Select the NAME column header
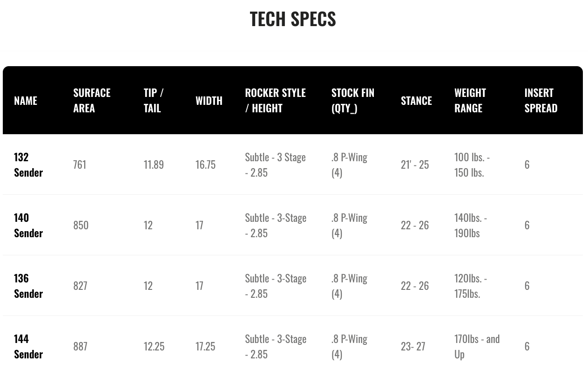 (x=26, y=100)
